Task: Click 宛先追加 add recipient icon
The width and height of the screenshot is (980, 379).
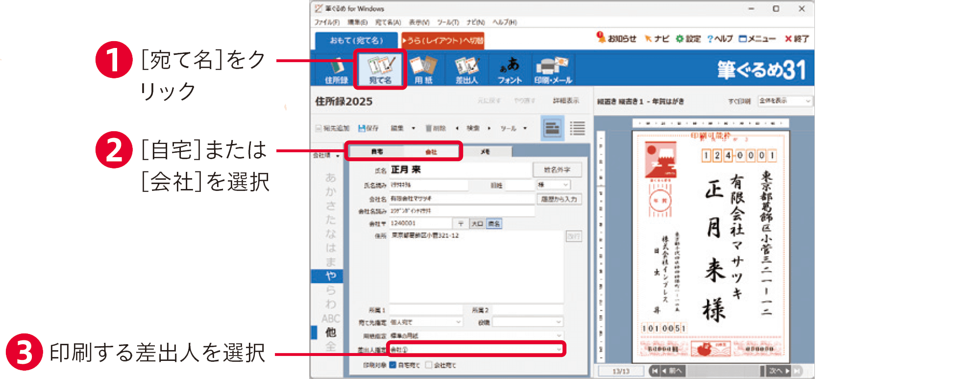Action: (332, 128)
